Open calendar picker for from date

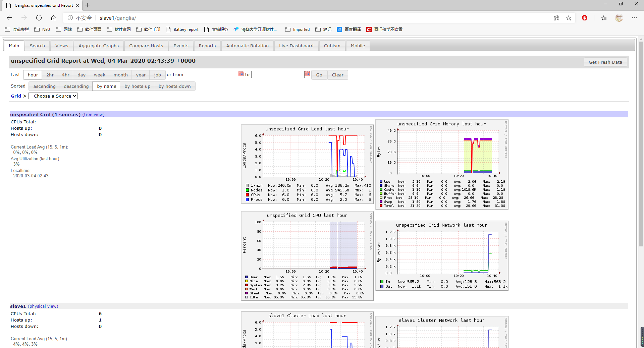[241, 74]
